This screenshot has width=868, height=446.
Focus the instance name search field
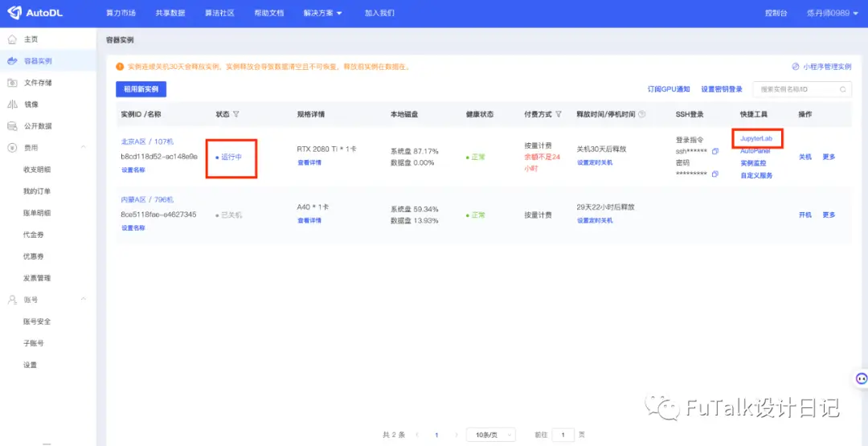click(802, 89)
